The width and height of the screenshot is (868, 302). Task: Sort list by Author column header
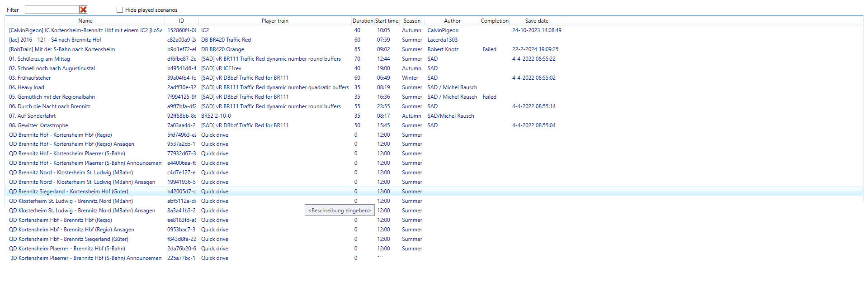tap(452, 21)
